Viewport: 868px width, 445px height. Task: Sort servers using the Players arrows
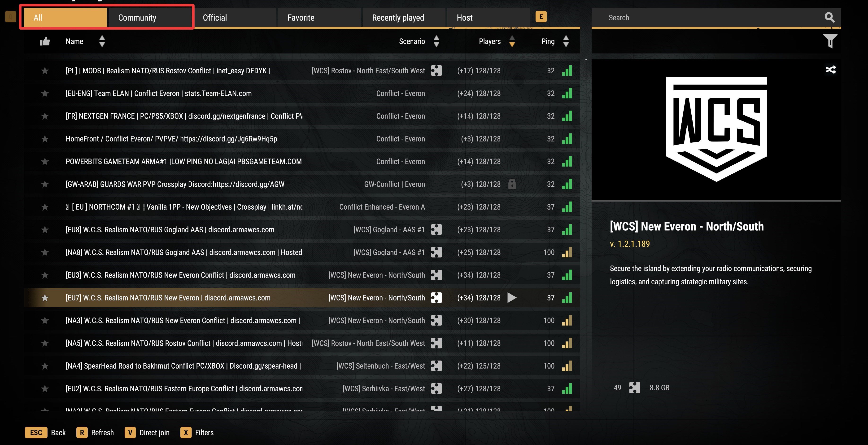(x=512, y=41)
